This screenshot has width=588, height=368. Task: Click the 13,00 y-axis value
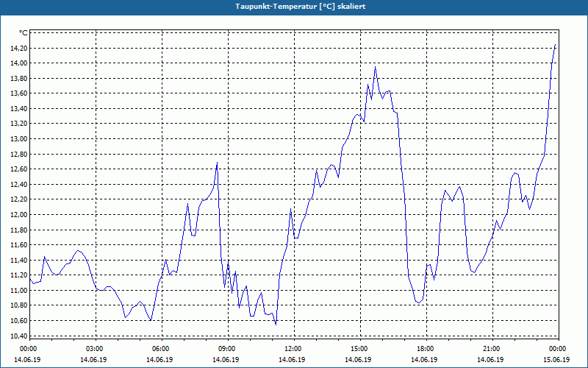click(20, 139)
